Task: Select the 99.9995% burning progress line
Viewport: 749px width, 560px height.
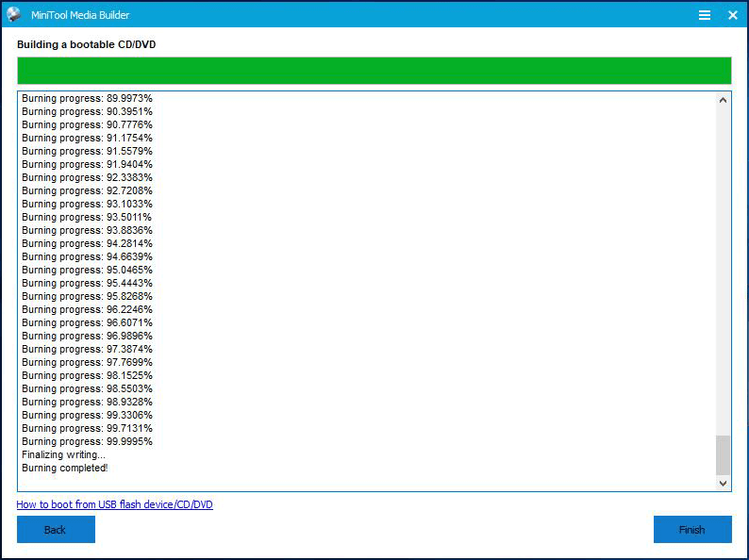Action: [87, 441]
